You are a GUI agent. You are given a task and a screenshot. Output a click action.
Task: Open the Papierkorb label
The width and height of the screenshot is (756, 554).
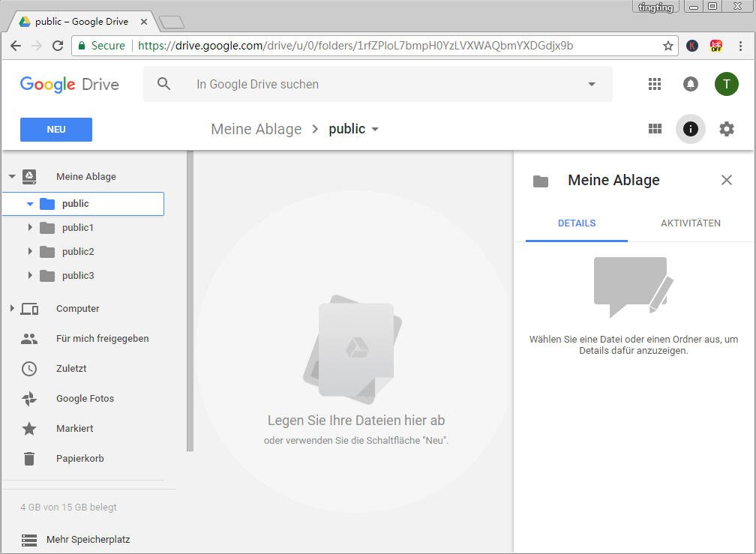tap(80, 459)
